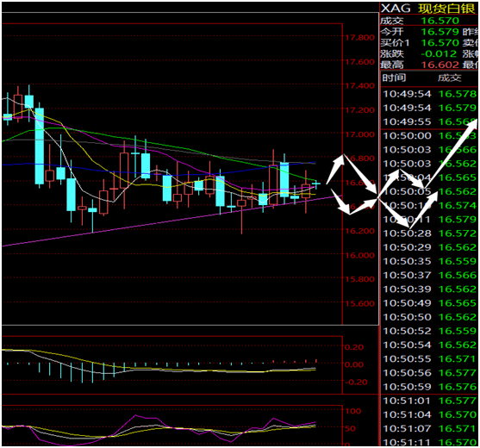Click the 0.20 label on the MACD axis
This screenshot has height=448, width=480.
click(354, 347)
